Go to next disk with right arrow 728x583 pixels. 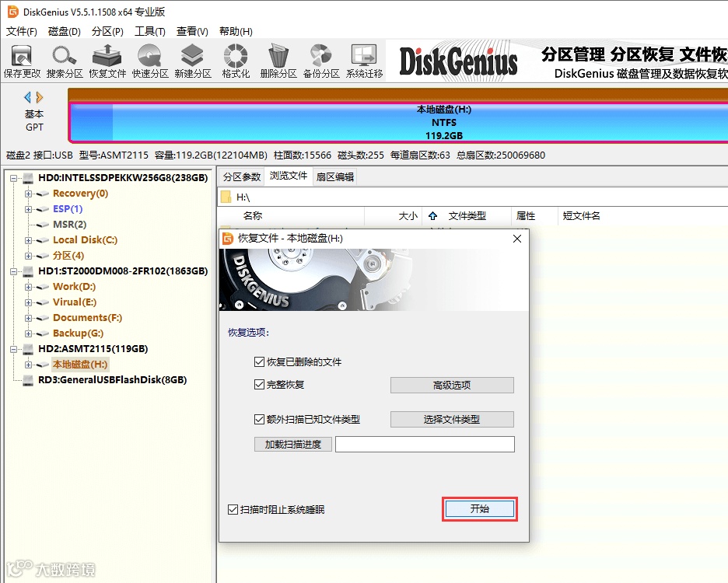point(40,97)
